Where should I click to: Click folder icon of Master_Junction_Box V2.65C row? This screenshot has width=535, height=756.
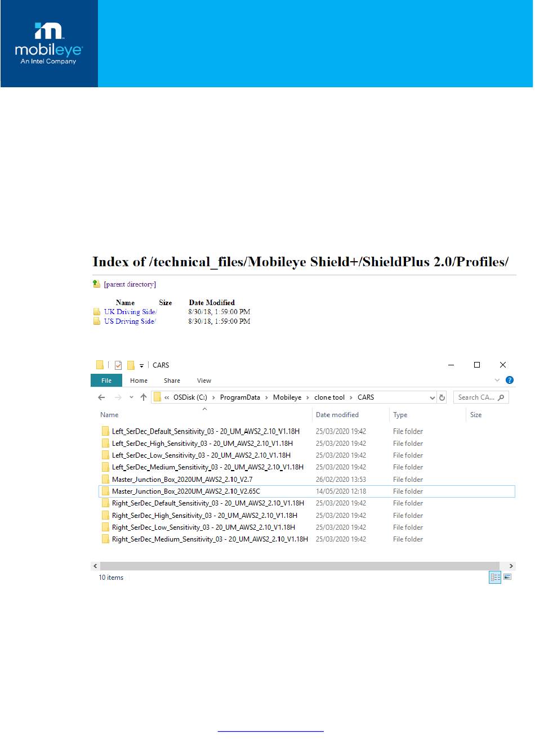[x=105, y=491]
